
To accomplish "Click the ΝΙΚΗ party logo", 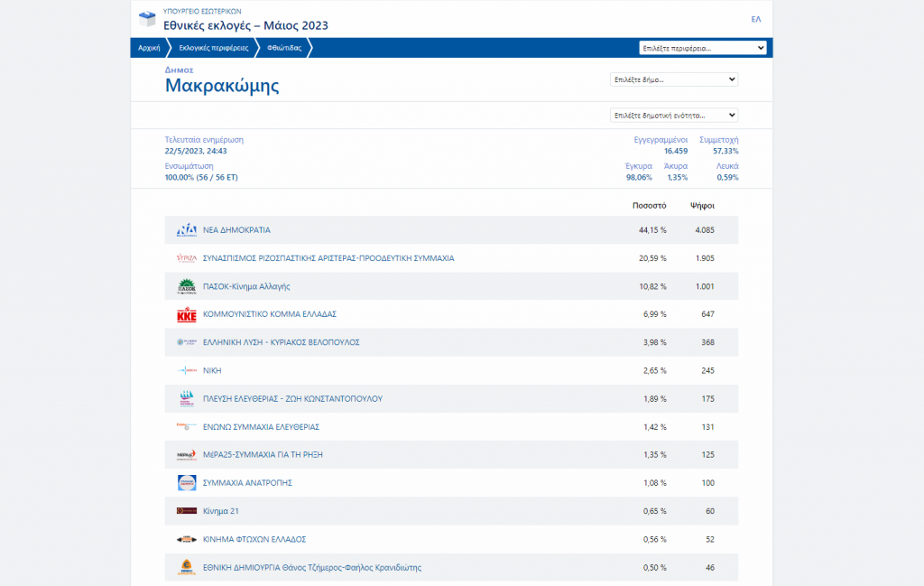I will click(x=187, y=370).
